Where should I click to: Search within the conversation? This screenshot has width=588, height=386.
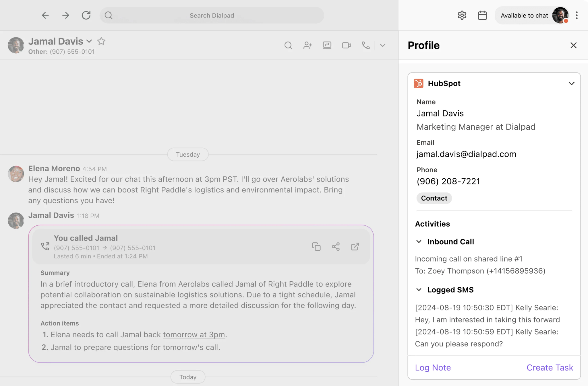(x=288, y=45)
